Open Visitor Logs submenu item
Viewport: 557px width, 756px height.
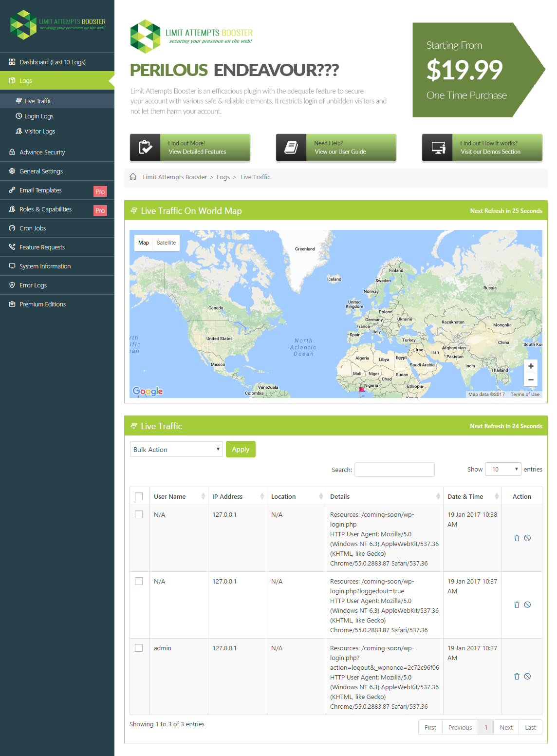point(40,131)
